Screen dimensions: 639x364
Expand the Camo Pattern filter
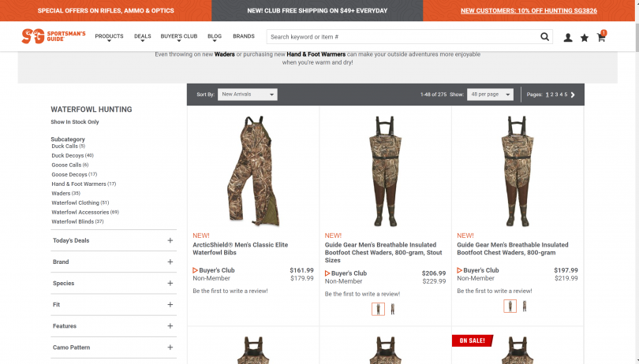click(x=114, y=347)
